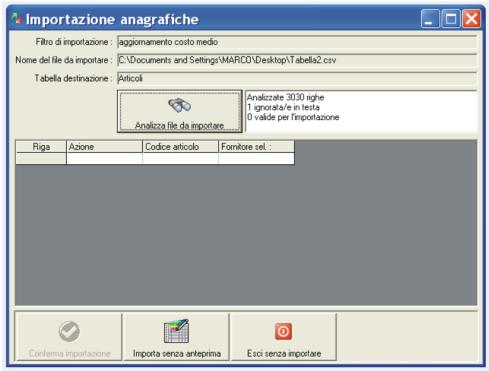489x371 pixels.
Task: Select the Riga column header
Action: coord(41,147)
